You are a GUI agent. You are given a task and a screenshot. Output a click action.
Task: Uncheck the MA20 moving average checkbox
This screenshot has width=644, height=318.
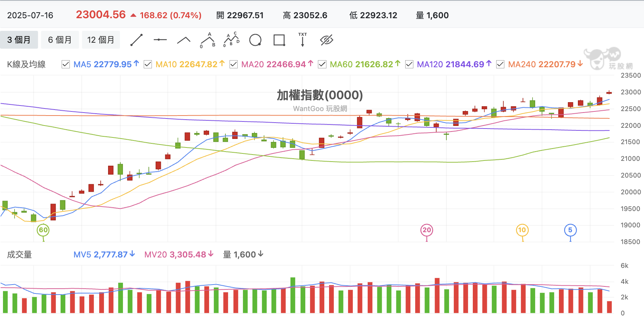click(234, 64)
